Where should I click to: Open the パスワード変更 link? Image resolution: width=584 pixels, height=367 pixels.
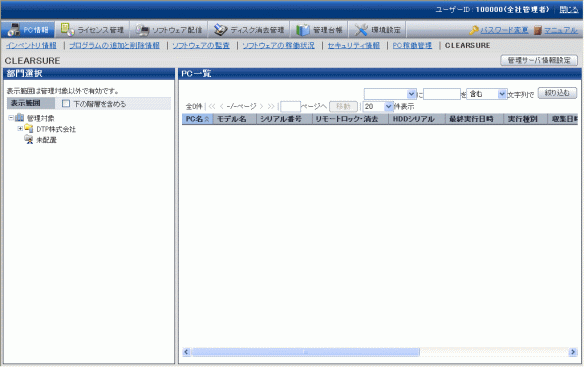pyautogui.click(x=504, y=30)
